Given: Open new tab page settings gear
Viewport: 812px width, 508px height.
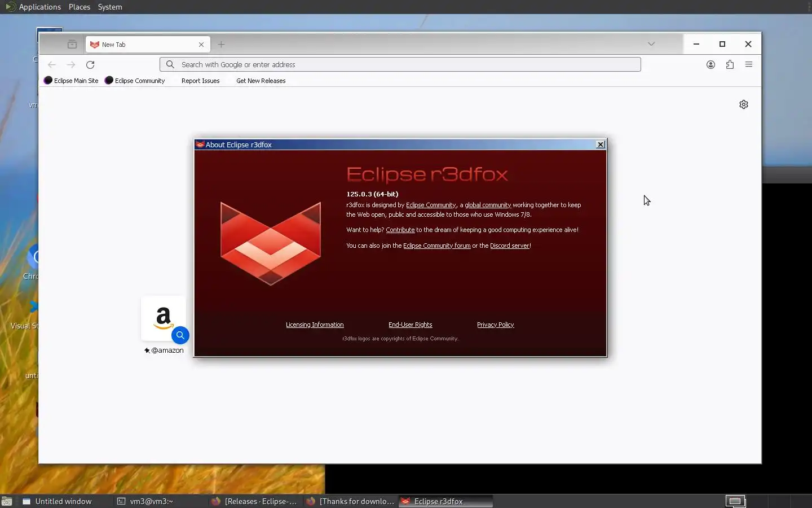Looking at the screenshot, I should point(744,104).
